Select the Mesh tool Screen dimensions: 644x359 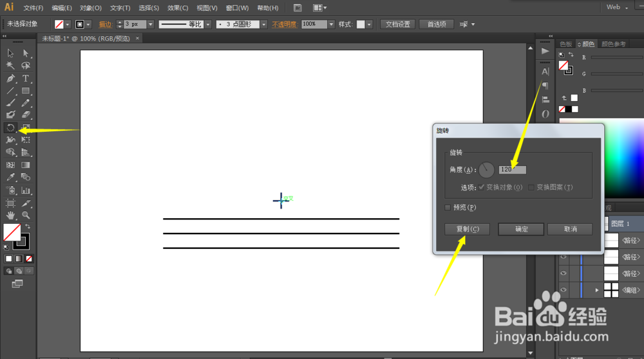pyautogui.click(x=10, y=165)
